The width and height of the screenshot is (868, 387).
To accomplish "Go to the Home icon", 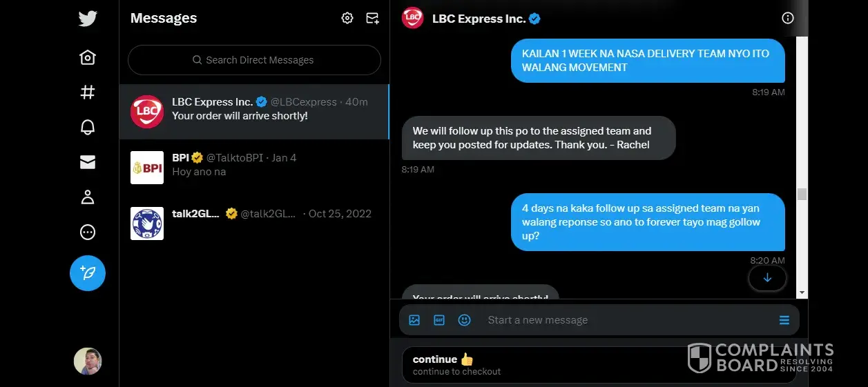I will point(88,57).
